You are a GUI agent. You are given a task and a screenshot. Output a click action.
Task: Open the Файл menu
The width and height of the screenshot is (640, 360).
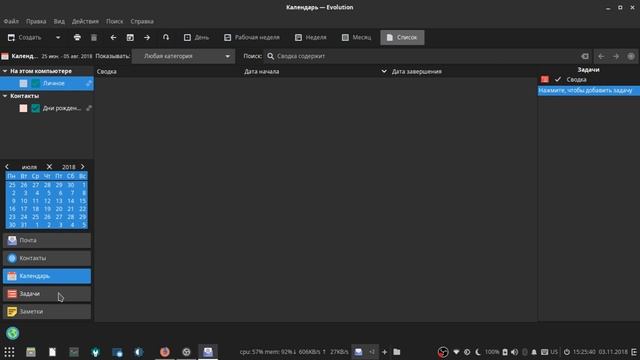pyautogui.click(x=11, y=21)
